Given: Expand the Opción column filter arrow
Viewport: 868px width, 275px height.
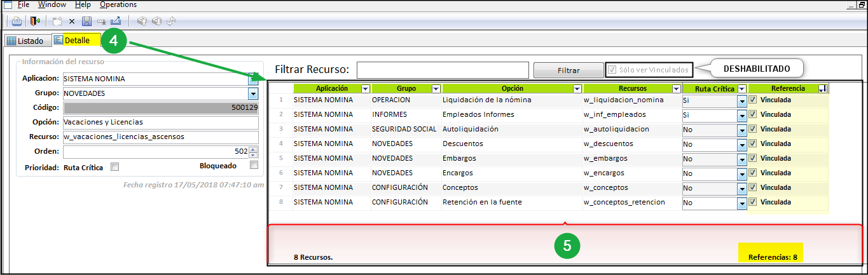Looking at the screenshot, I should [x=577, y=89].
